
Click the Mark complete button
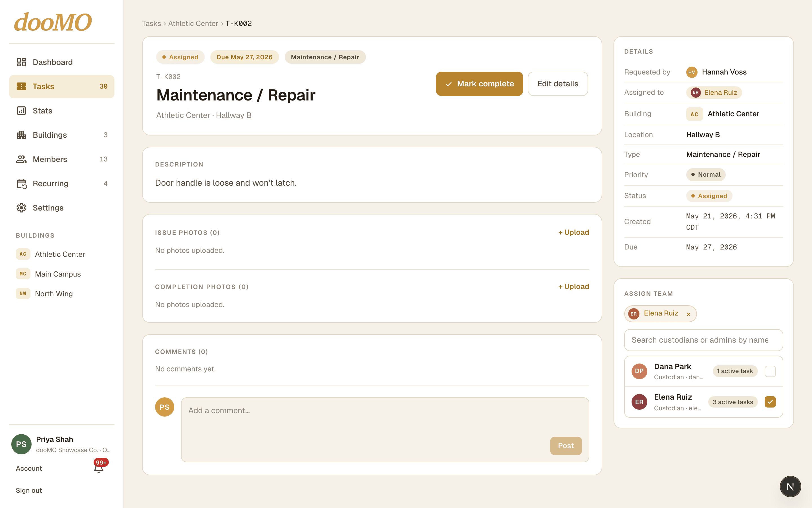pos(479,84)
